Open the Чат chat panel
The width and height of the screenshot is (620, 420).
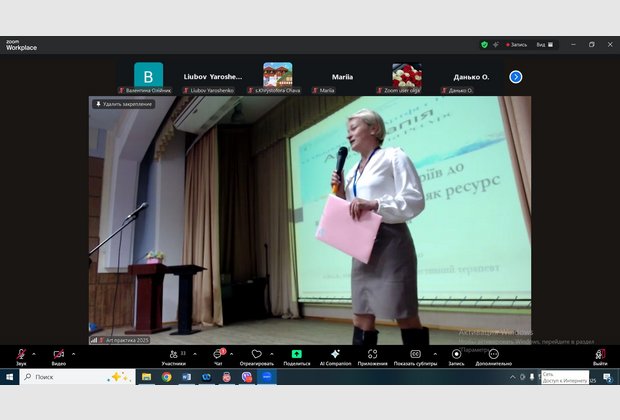[x=218, y=356]
